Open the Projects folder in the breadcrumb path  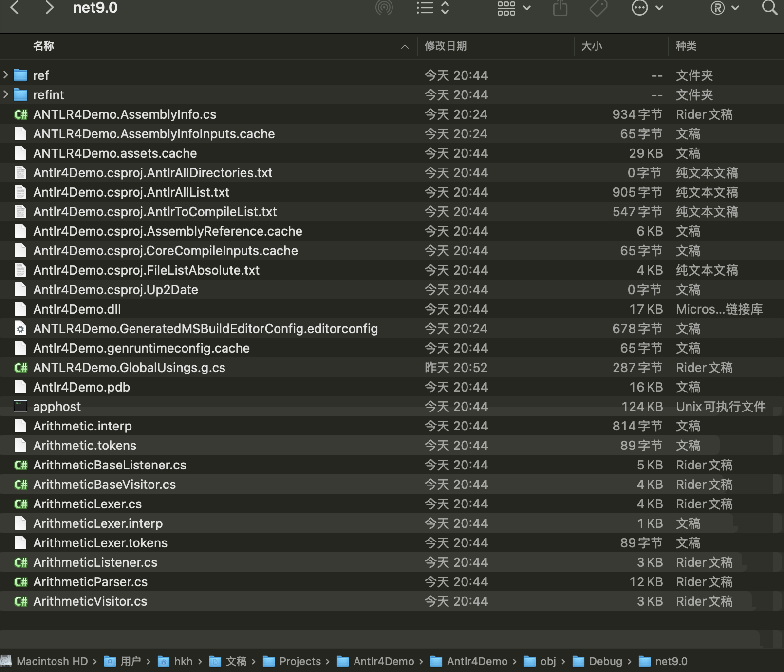(x=299, y=661)
